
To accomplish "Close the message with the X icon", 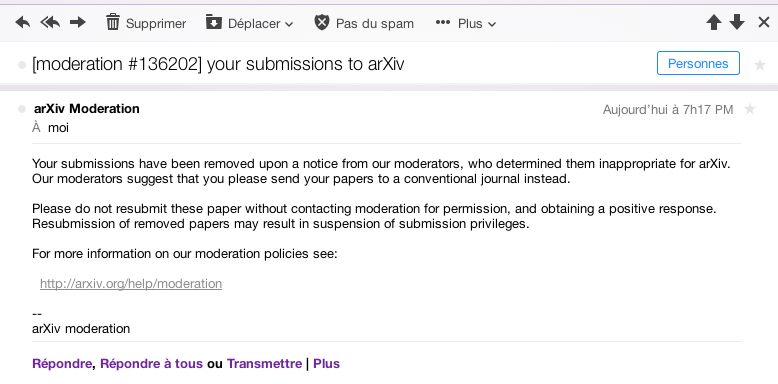I will tap(764, 22).
